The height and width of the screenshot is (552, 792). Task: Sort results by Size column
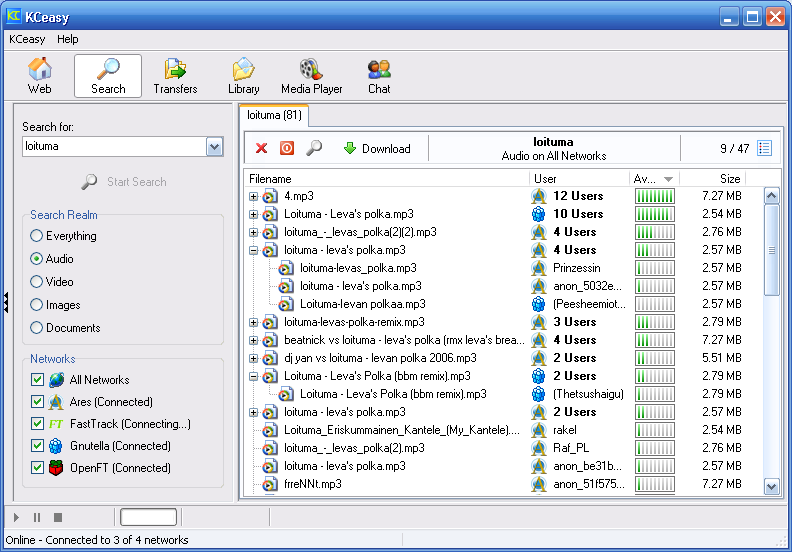click(x=712, y=179)
